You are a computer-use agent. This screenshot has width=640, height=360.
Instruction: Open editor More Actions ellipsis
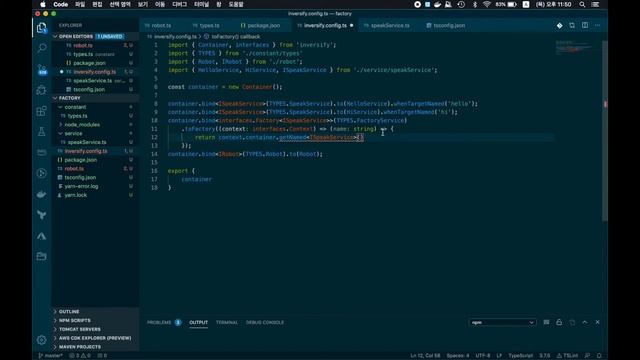point(598,25)
